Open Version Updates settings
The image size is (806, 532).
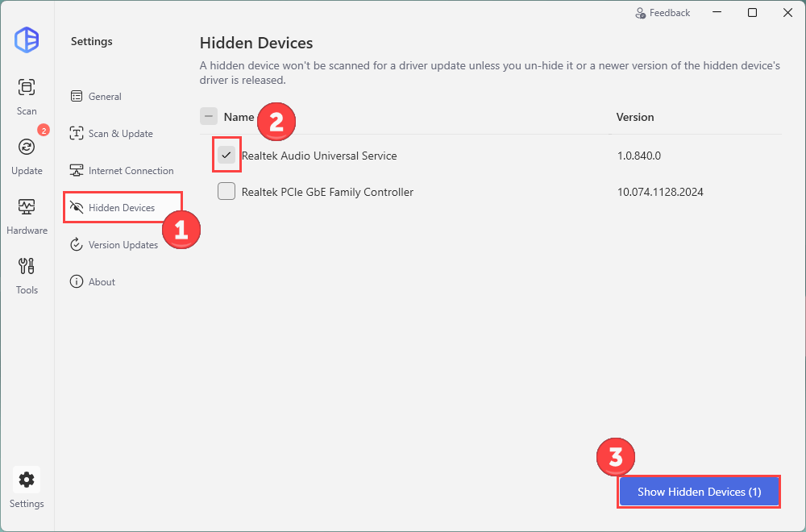tap(123, 245)
